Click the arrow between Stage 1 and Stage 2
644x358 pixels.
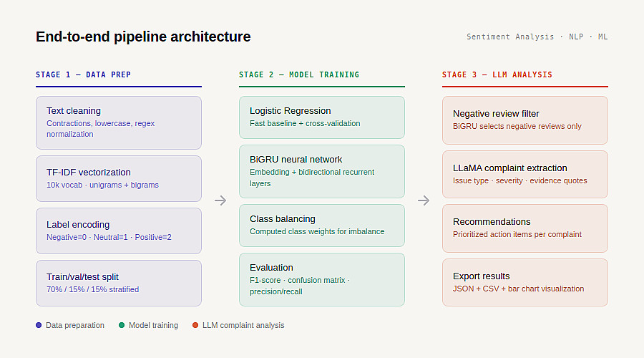click(x=220, y=200)
